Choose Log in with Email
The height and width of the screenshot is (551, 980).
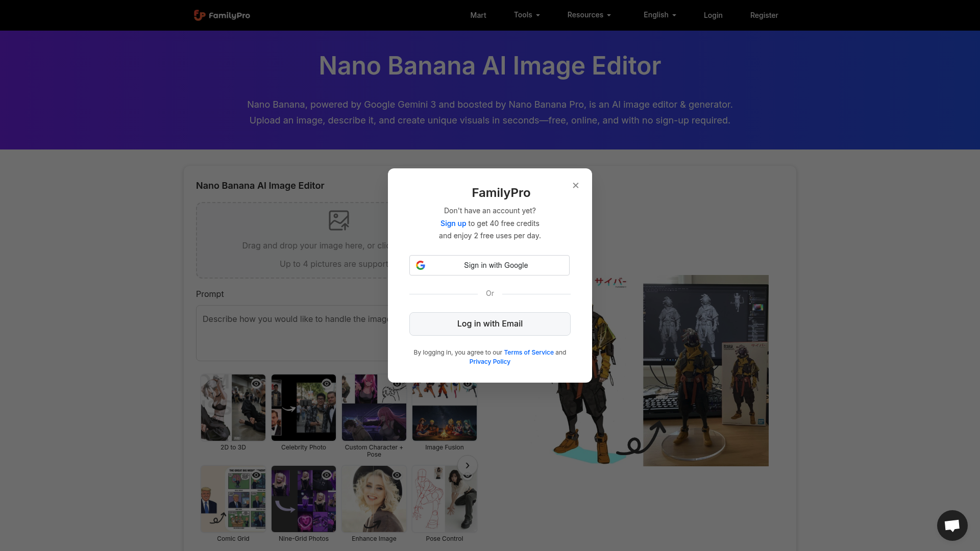point(490,324)
